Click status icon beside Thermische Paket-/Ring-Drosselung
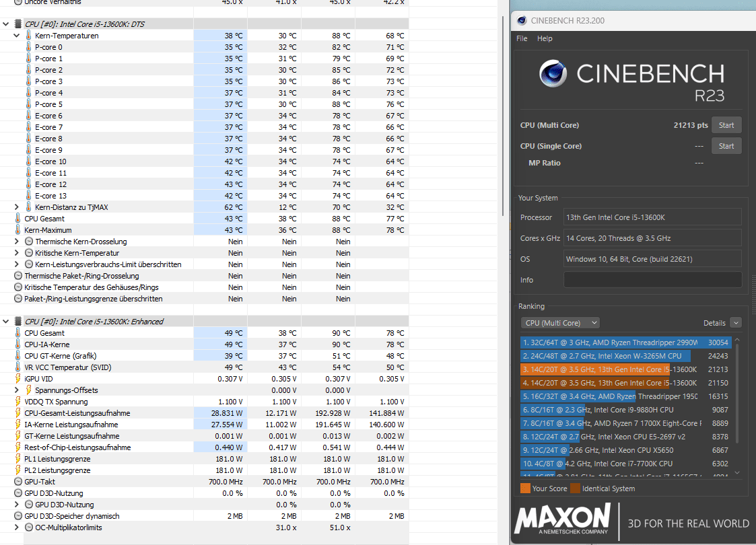The image size is (756, 545). pyautogui.click(x=18, y=276)
